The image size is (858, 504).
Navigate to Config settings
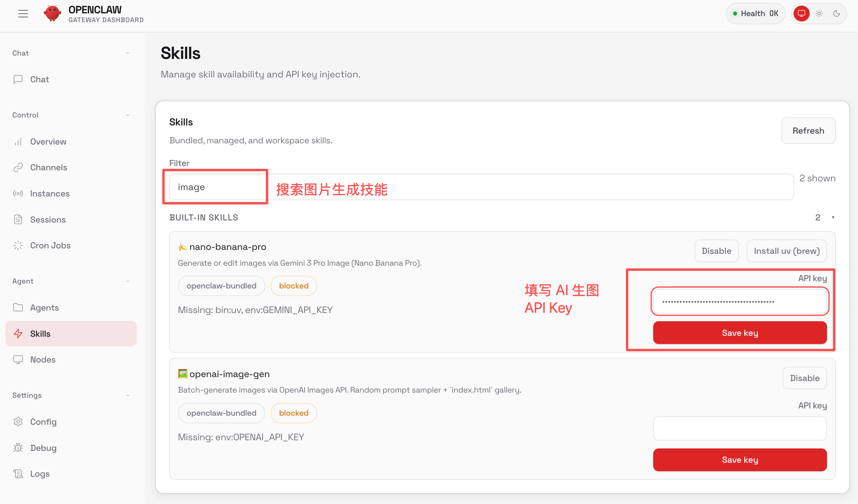click(x=43, y=422)
